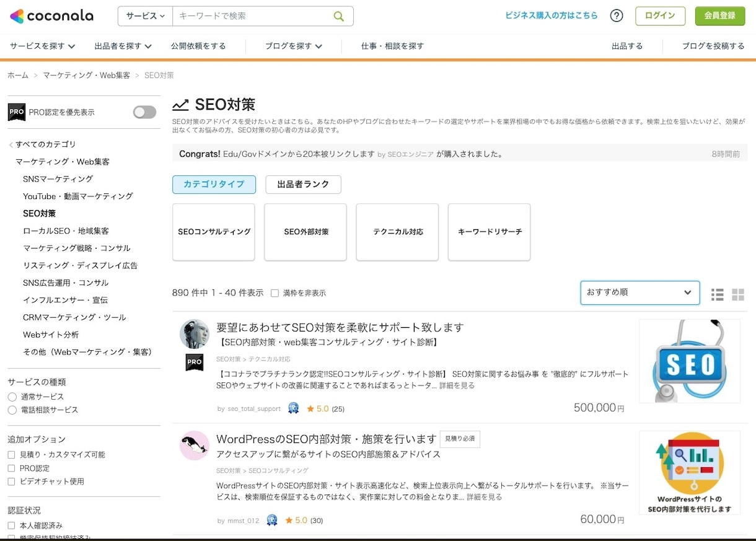Open Edu/Govドメインから20本被リンクします link
Viewport: 756px width, 541px height.
click(x=300, y=154)
